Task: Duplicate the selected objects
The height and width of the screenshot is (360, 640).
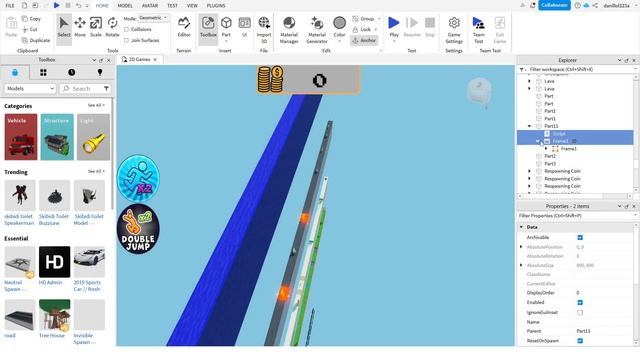Action: 36,40
